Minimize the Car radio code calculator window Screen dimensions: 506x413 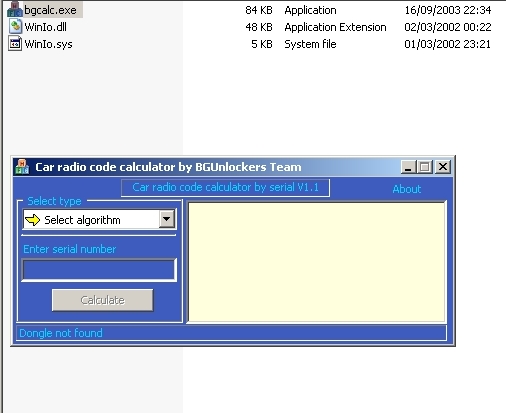pyautogui.click(x=408, y=167)
